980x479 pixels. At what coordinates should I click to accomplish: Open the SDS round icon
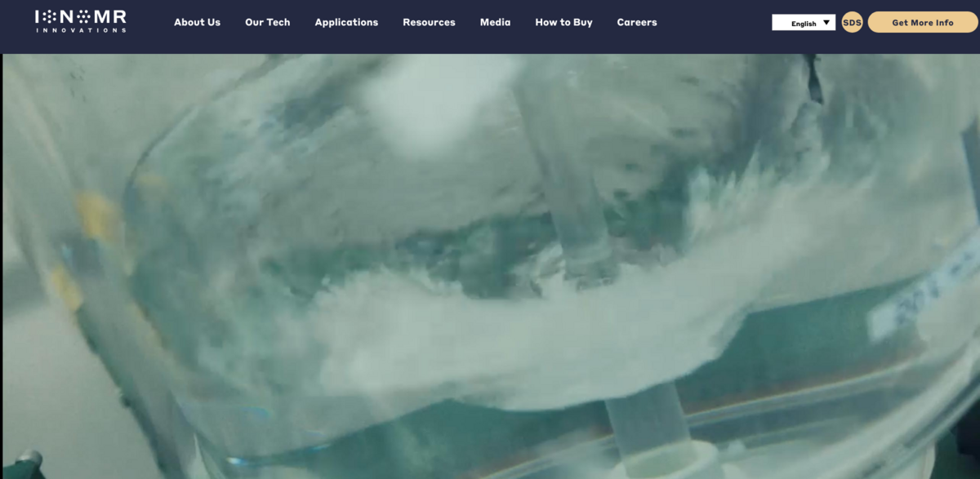tap(852, 23)
